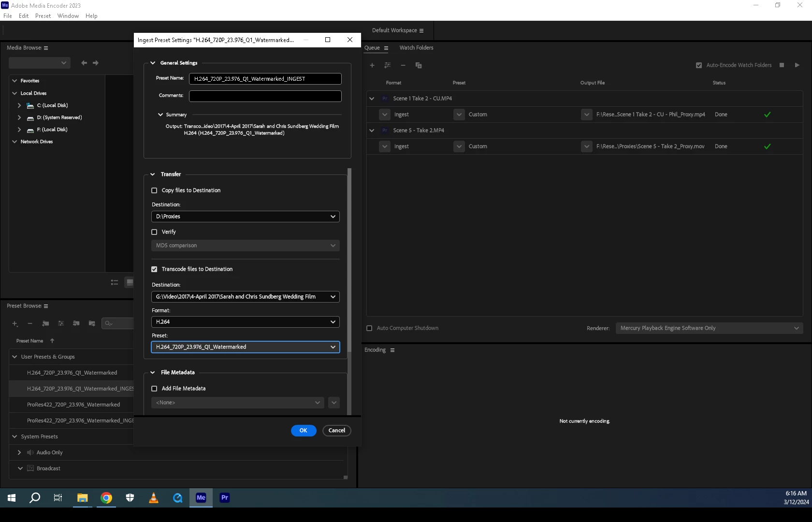The width and height of the screenshot is (812, 522).
Task: Create a new preset group
Action: [x=45, y=323]
